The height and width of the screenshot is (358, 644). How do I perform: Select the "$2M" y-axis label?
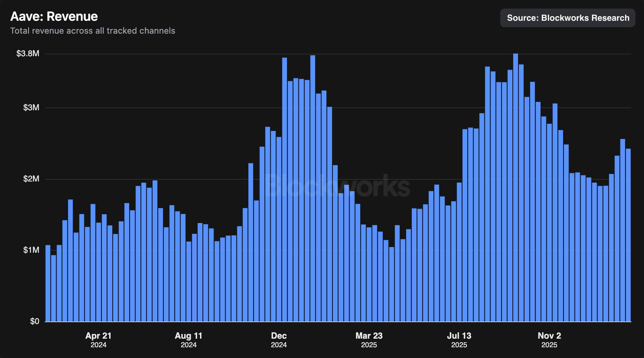(x=31, y=179)
